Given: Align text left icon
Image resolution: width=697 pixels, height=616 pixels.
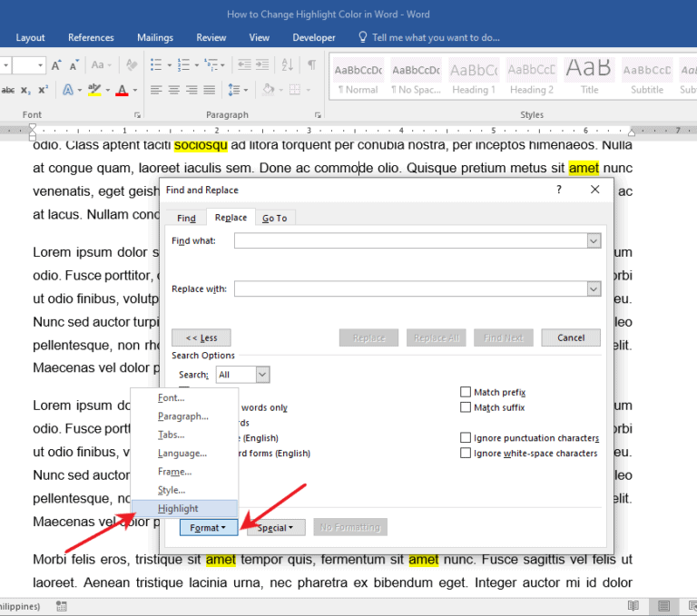Looking at the screenshot, I should pos(156,90).
